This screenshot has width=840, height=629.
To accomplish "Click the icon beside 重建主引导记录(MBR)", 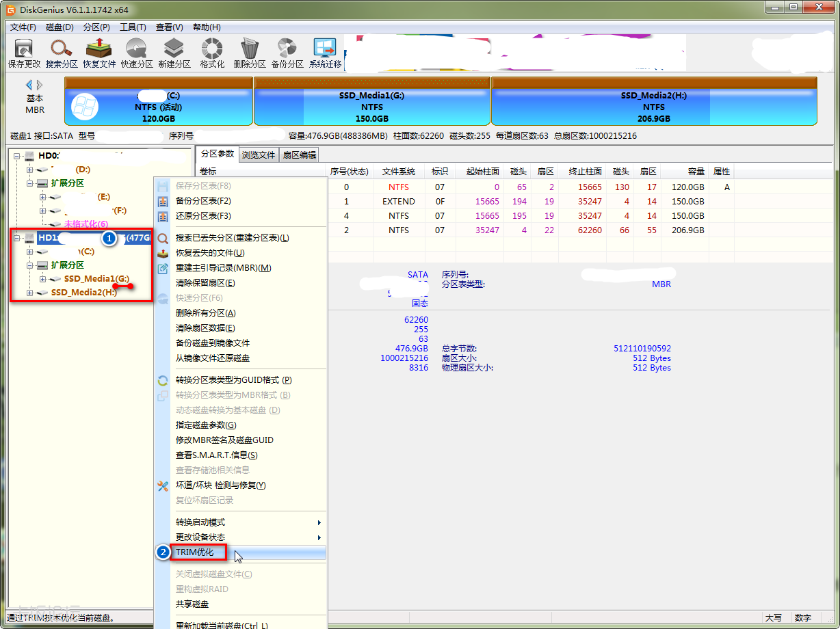I will click(163, 268).
